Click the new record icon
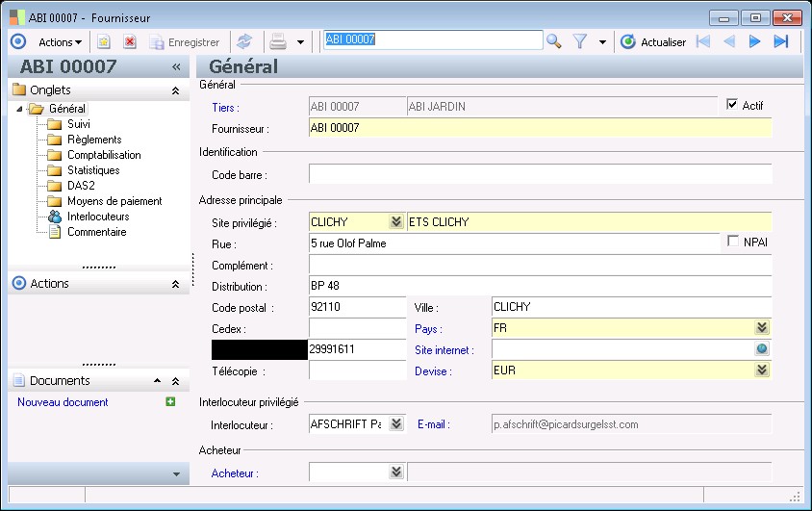 tap(104, 41)
